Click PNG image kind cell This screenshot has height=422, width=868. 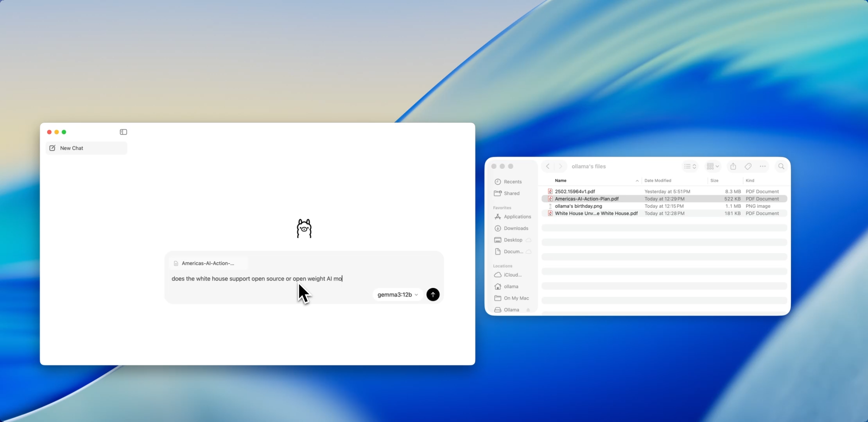point(758,206)
